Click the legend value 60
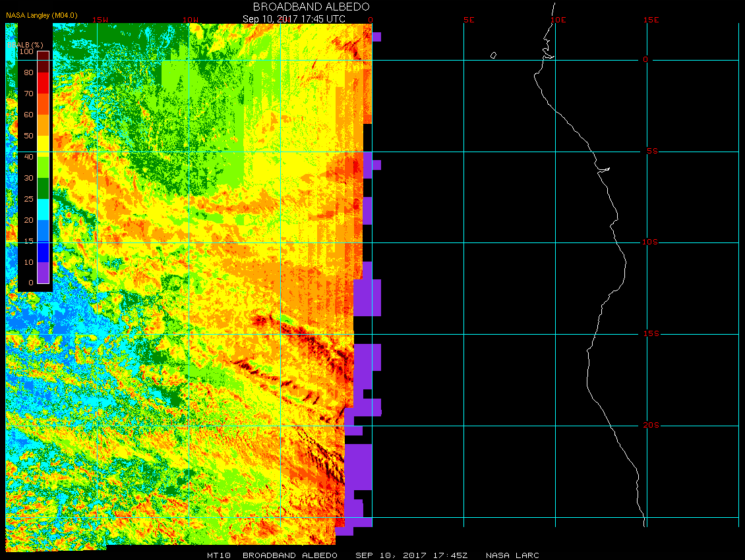 (28, 115)
